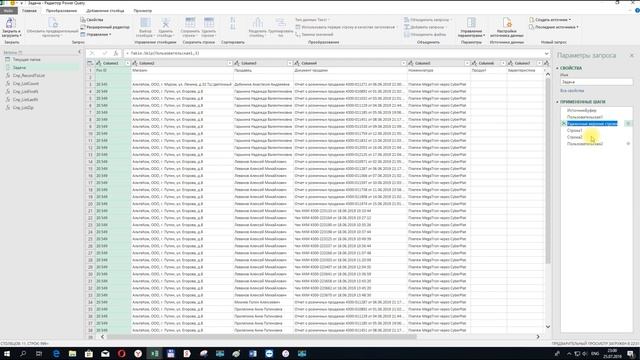Switch to the Преобразование tab
The image size is (640, 360).
tap(62, 11)
